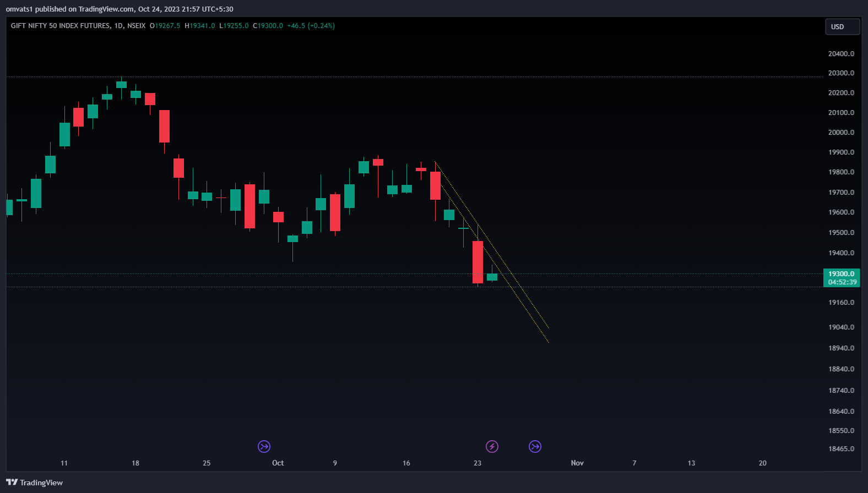Click the 20000.0 price axis label
Viewport: 868px width, 493px height.
841,132
